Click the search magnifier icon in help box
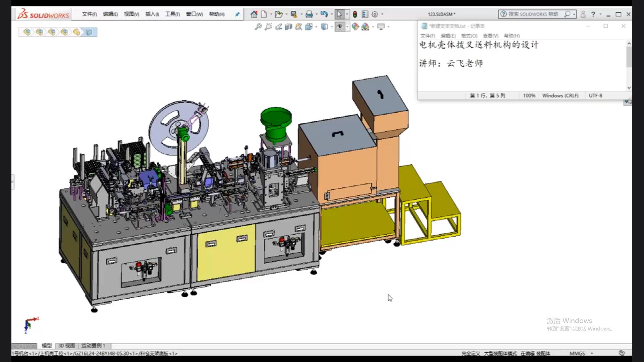 pyautogui.click(x=567, y=14)
